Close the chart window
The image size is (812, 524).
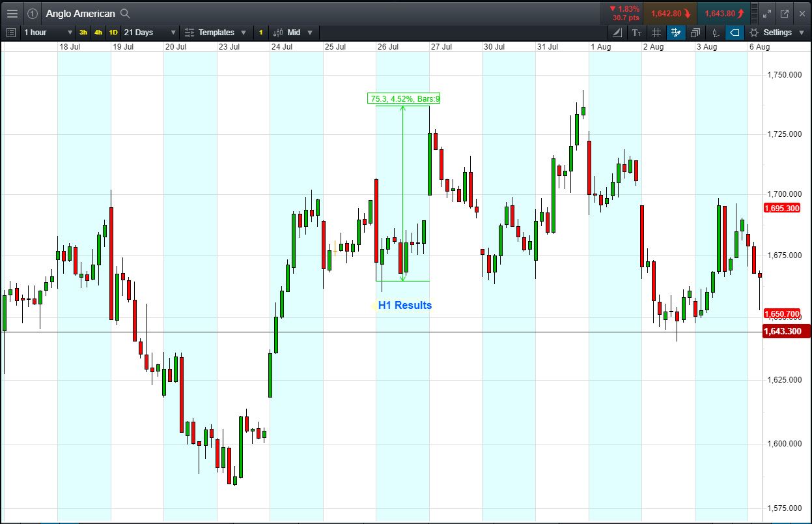click(801, 13)
